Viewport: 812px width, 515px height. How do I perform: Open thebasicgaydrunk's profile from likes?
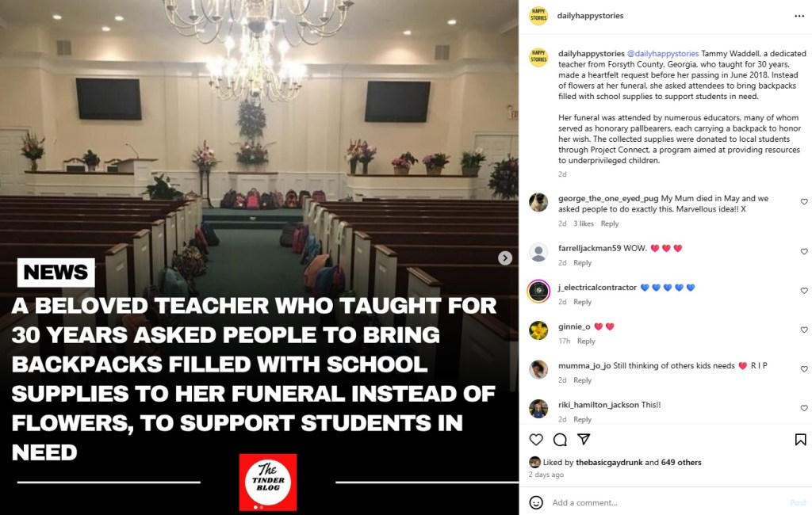[609, 462]
